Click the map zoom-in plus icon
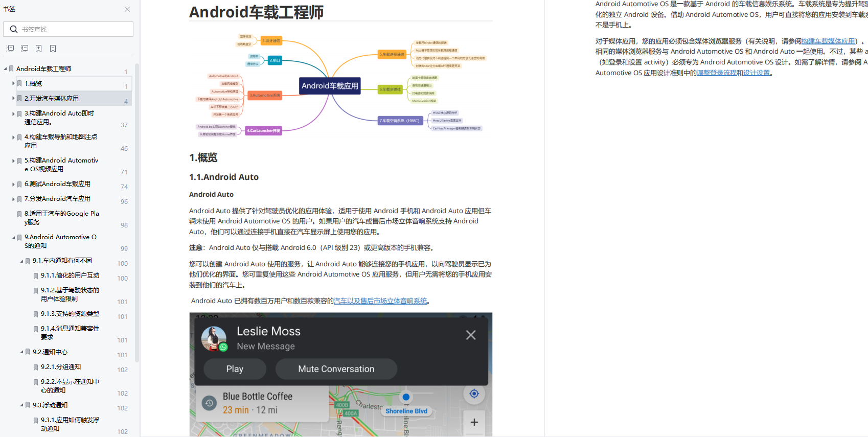This screenshot has width=868, height=437. (x=474, y=422)
